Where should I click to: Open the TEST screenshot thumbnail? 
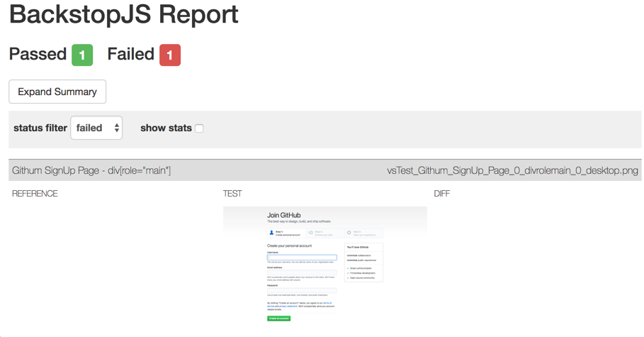coord(325,264)
